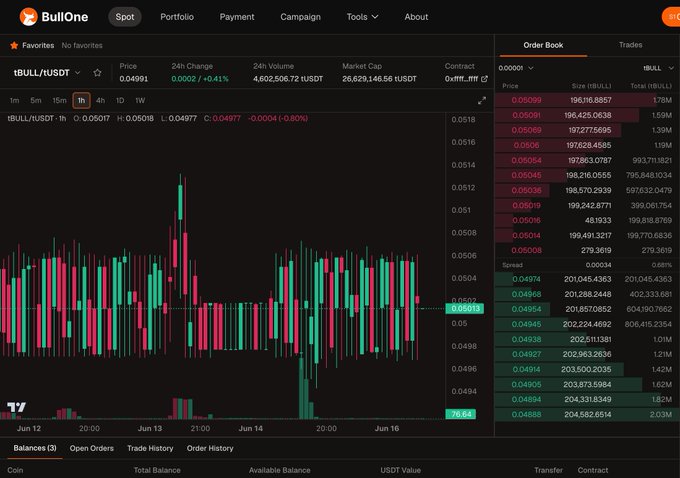Click the 0.05013 current price label on axis

465,308
